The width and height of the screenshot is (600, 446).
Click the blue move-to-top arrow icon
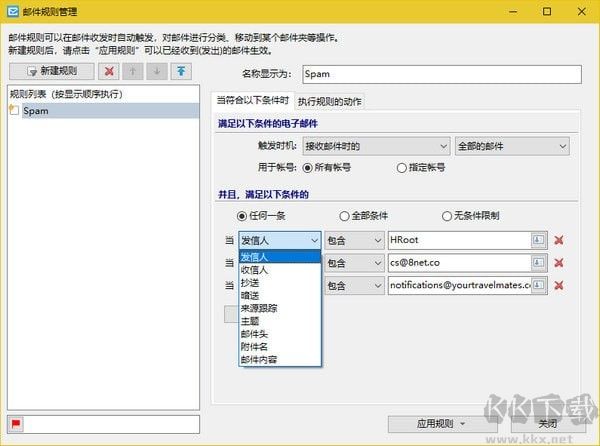(181, 71)
